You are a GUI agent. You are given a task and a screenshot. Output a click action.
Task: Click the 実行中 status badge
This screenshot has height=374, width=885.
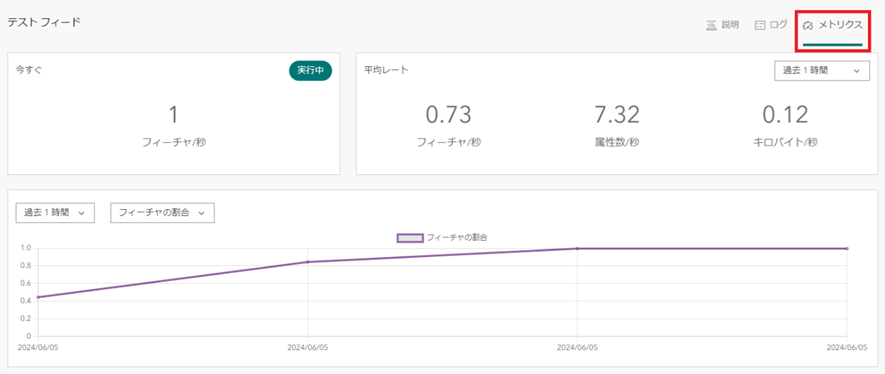pos(310,71)
